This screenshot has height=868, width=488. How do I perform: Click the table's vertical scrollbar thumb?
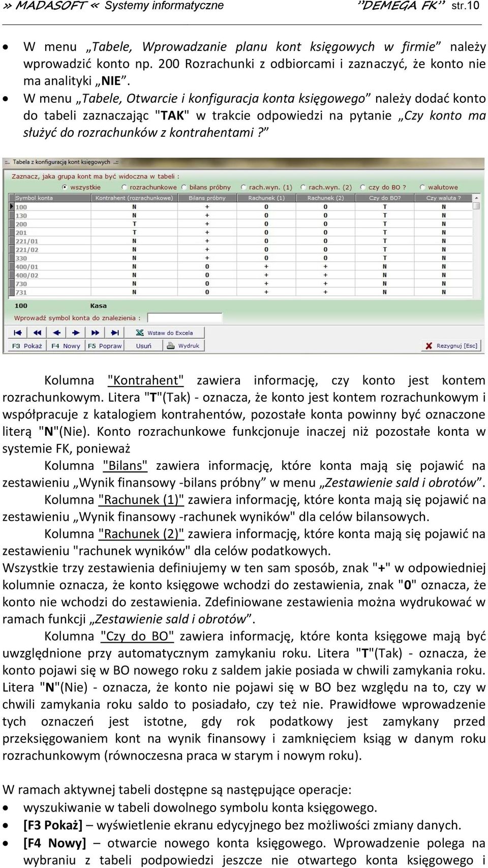[476, 206]
